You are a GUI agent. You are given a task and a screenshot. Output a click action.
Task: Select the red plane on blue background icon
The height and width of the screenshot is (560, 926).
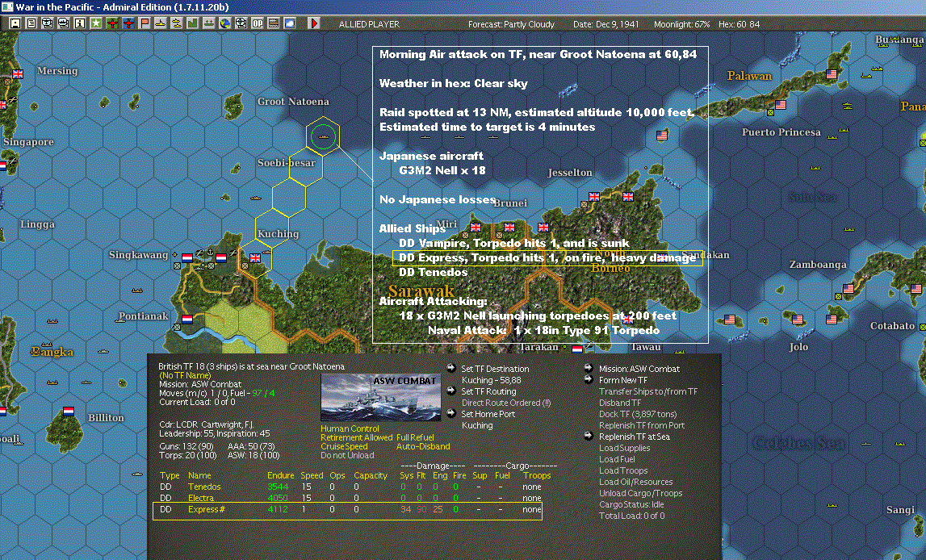coord(128,23)
